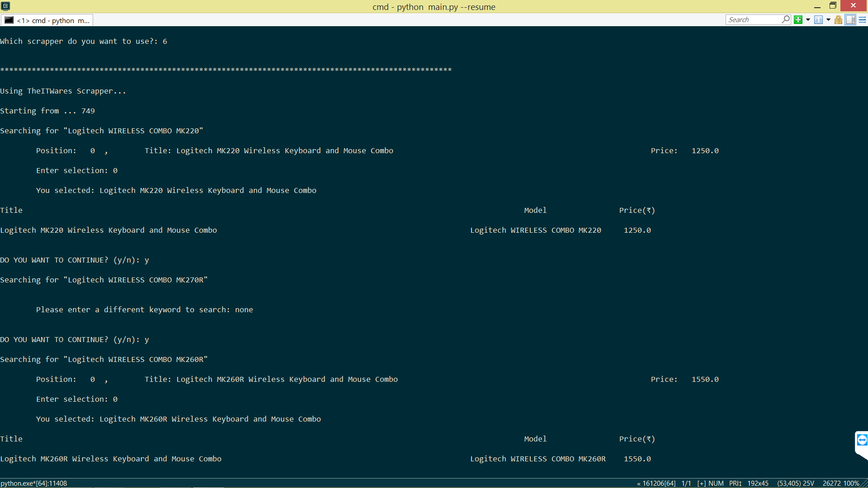
Task: Click the 'Using TheITWares Scrapper...' line
Action: click(x=63, y=91)
